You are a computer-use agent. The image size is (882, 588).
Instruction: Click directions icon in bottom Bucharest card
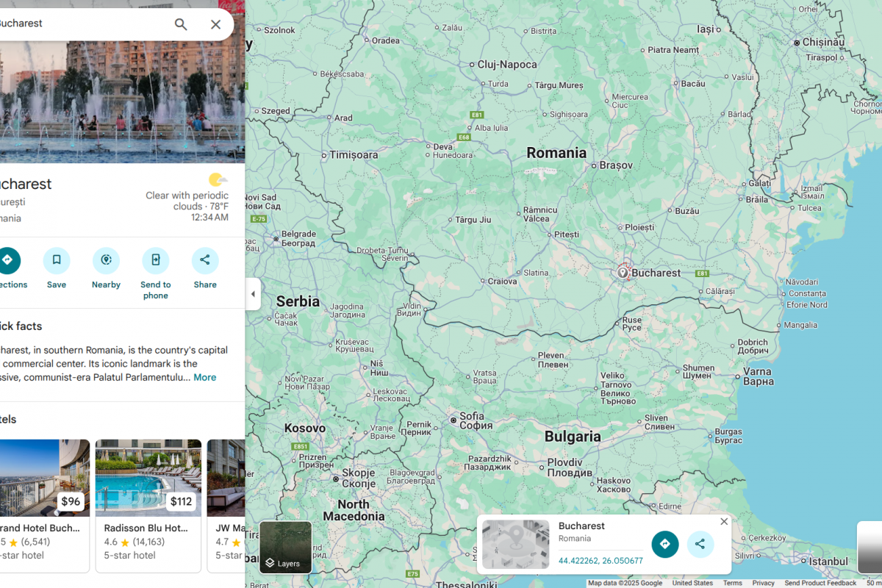664,544
